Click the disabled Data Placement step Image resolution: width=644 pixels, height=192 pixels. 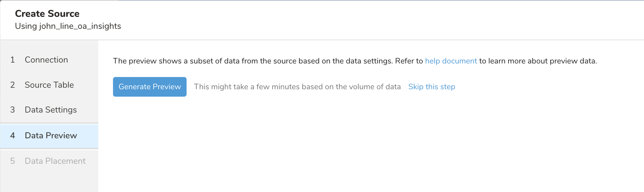pos(55,161)
